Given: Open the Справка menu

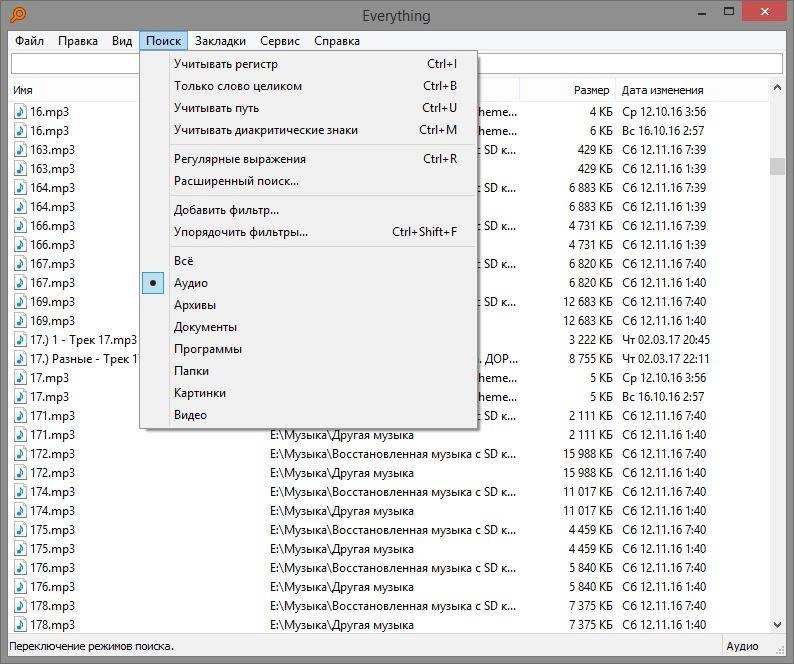Looking at the screenshot, I should pos(337,41).
